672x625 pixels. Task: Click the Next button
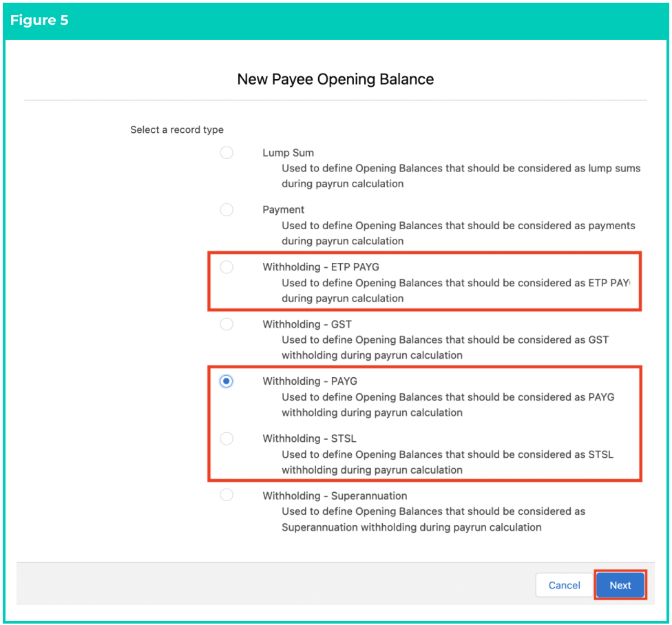[x=620, y=585]
